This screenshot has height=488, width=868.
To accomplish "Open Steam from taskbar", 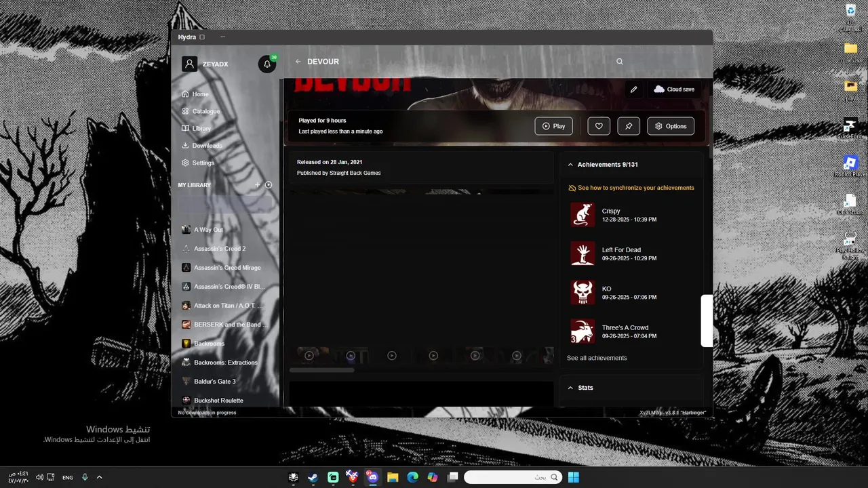I will point(313,477).
